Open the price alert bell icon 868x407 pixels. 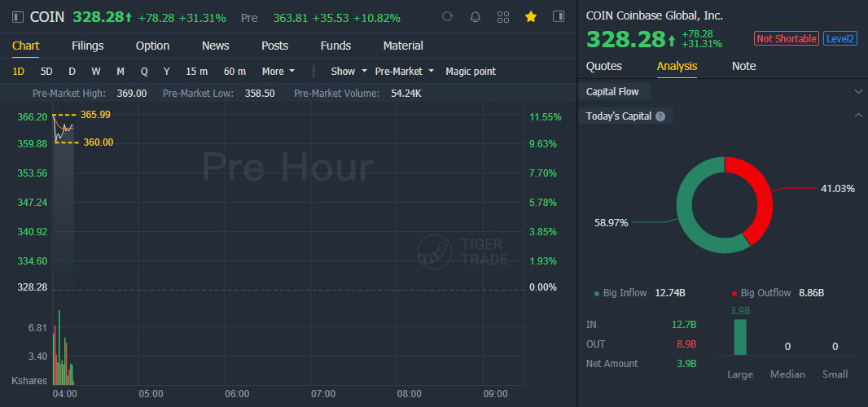tap(475, 17)
